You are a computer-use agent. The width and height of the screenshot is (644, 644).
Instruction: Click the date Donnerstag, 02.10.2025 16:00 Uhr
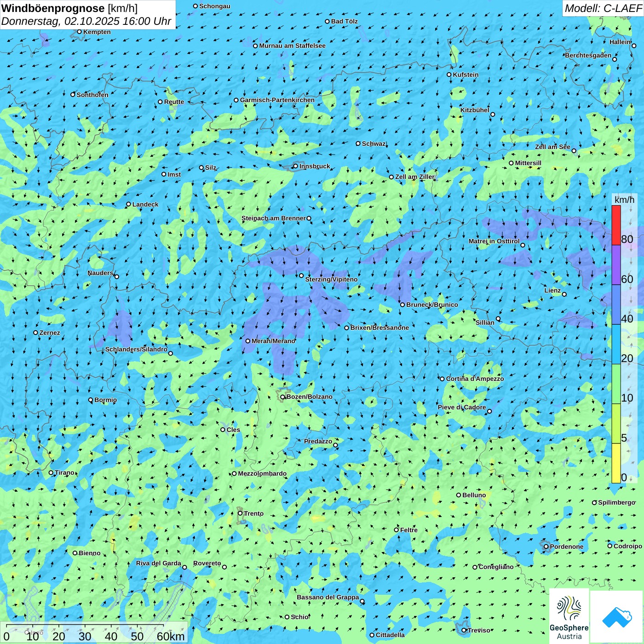(86, 21)
